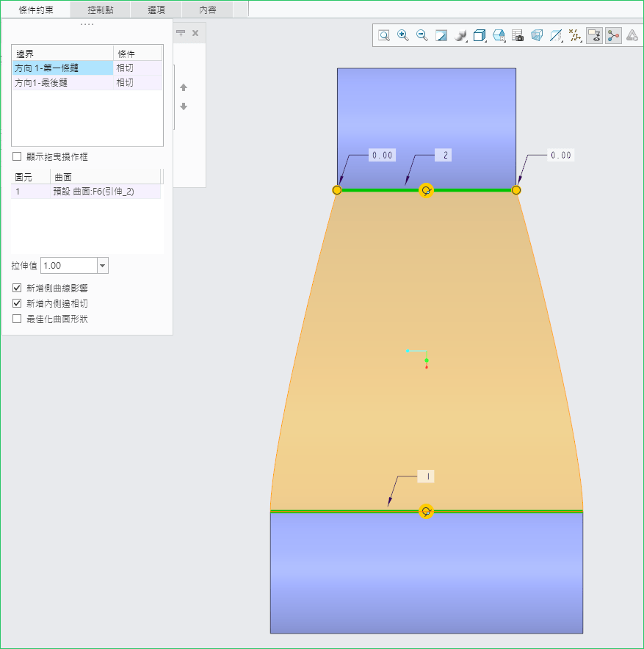Click the Zoom In magnifier icon

point(403,35)
